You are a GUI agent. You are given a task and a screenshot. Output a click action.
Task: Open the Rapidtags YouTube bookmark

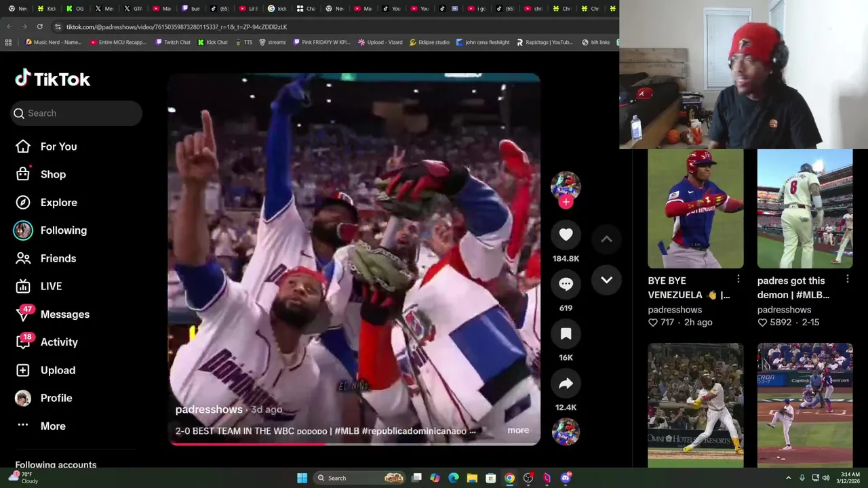click(545, 42)
